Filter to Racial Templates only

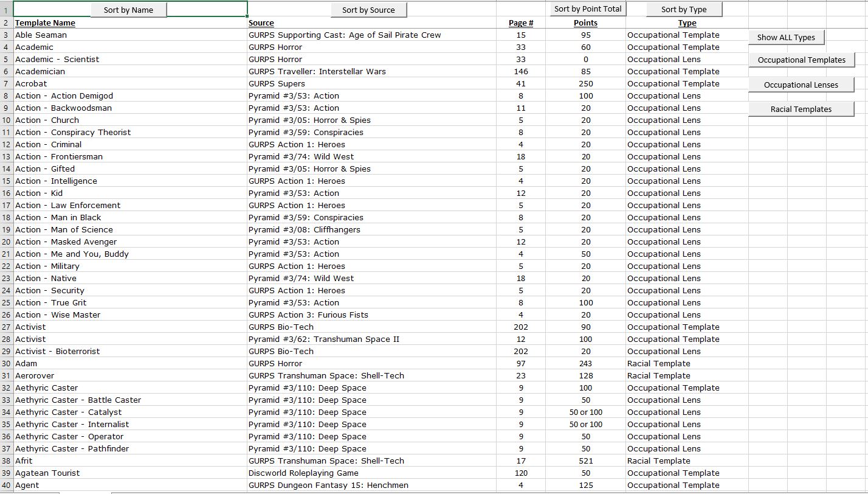click(x=801, y=109)
